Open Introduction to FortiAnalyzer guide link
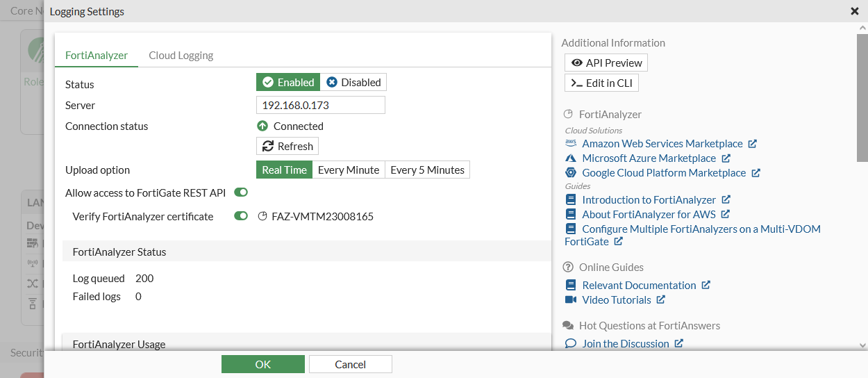 tap(649, 199)
